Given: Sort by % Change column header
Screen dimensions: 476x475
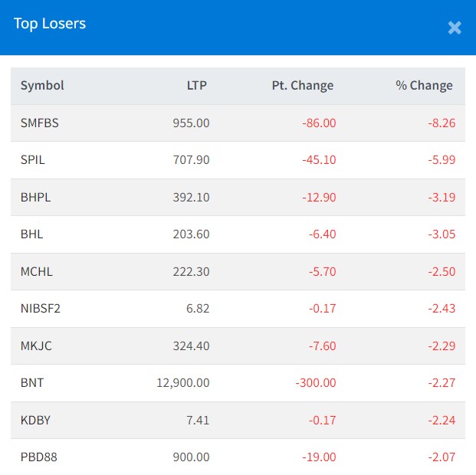Looking at the screenshot, I should 424,86.
